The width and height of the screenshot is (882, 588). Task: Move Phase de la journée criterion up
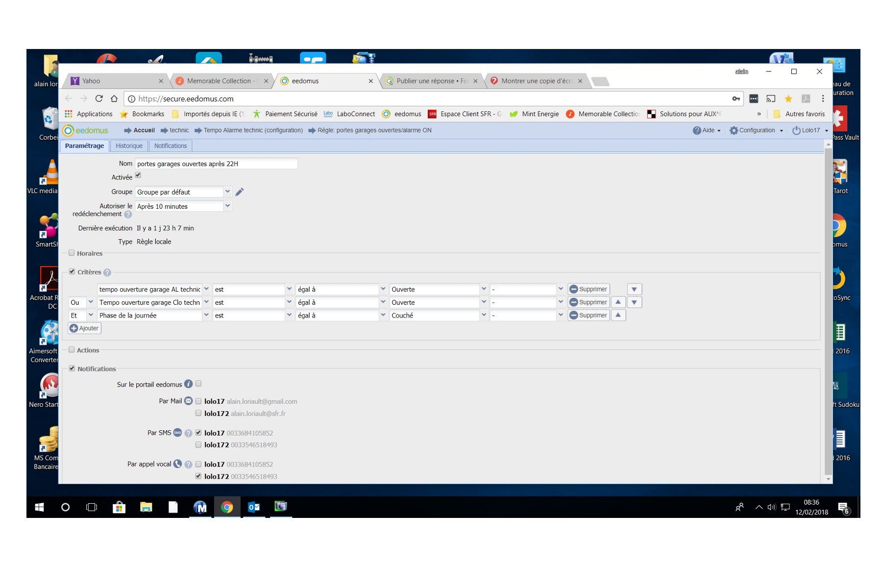(x=618, y=315)
